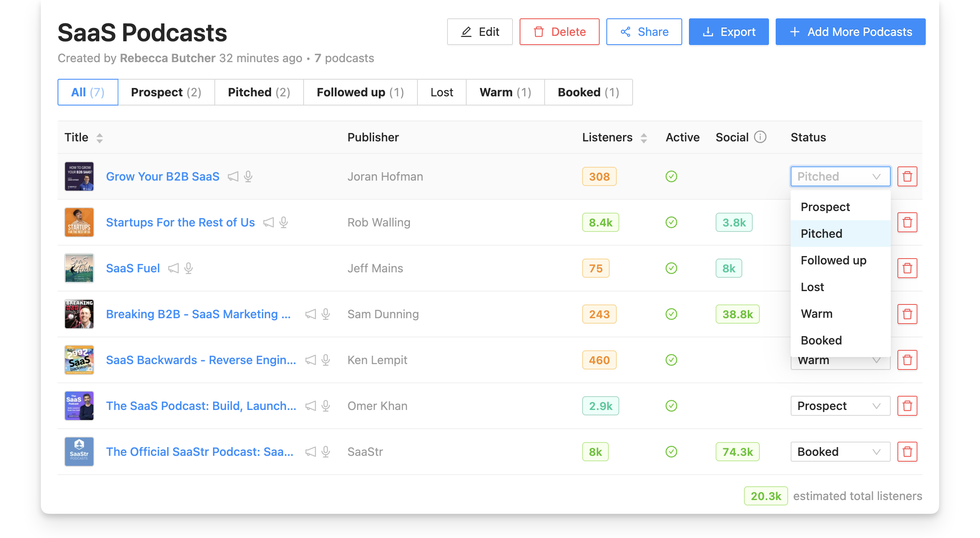Click megaphone icon beside Breaking B2B podcast
The height and width of the screenshot is (538, 980).
click(x=310, y=314)
